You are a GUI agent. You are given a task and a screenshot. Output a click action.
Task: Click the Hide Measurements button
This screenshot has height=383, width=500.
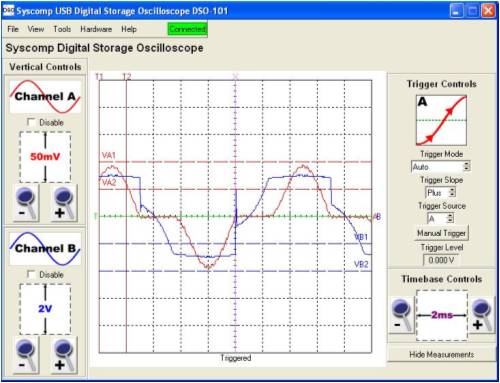click(441, 354)
